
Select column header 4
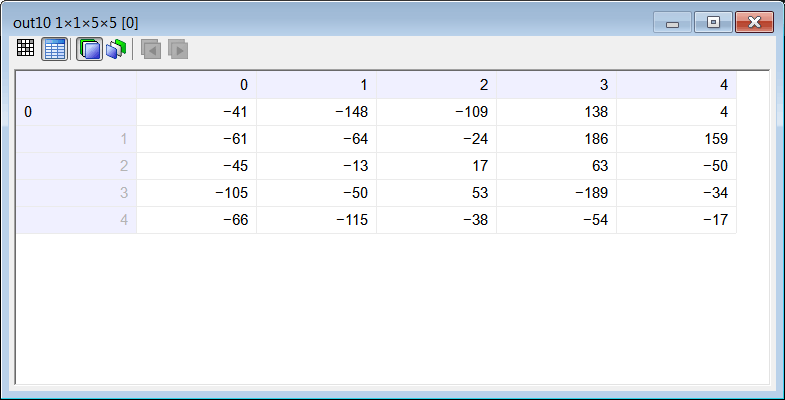coord(676,85)
